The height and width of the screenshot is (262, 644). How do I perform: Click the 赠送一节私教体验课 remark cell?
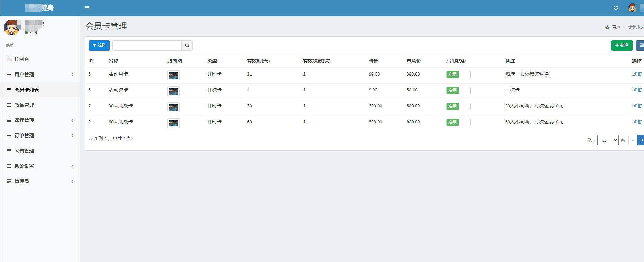[527, 74]
